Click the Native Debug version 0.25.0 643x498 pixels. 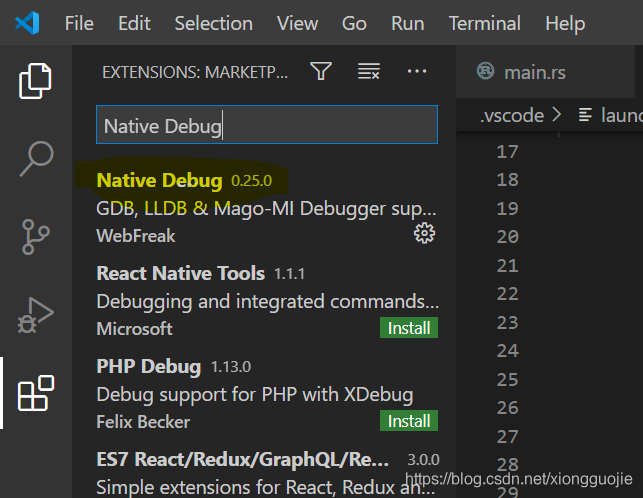coord(251,180)
